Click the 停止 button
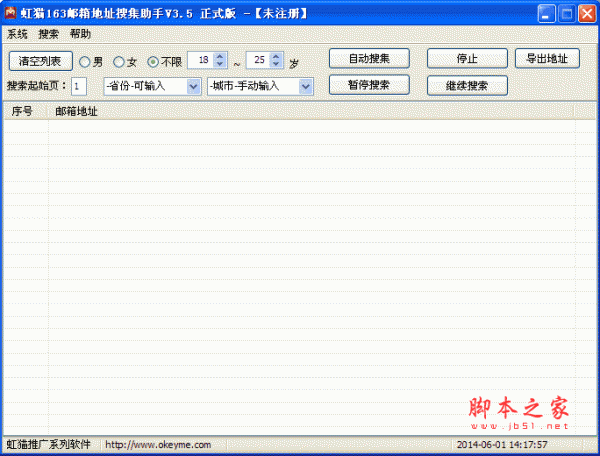Image resolution: width=600 pixels, height=456 pixels. click(467, 59)
